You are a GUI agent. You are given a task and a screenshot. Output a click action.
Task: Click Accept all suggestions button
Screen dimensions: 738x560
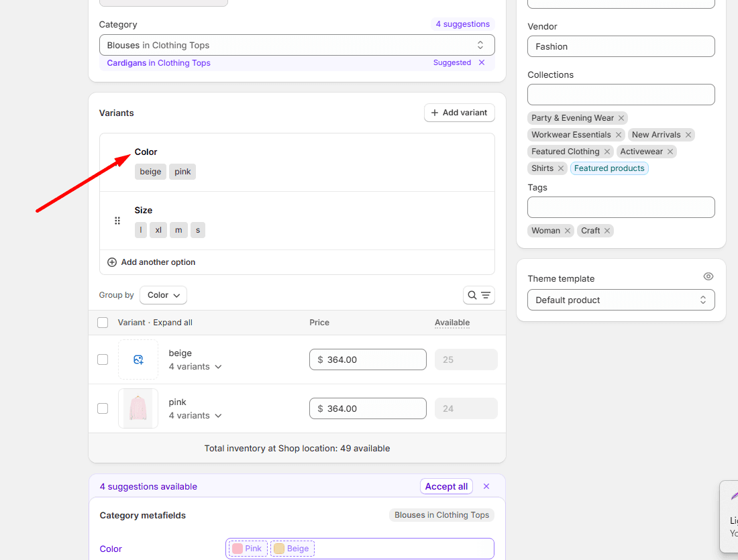click(446, 486)
